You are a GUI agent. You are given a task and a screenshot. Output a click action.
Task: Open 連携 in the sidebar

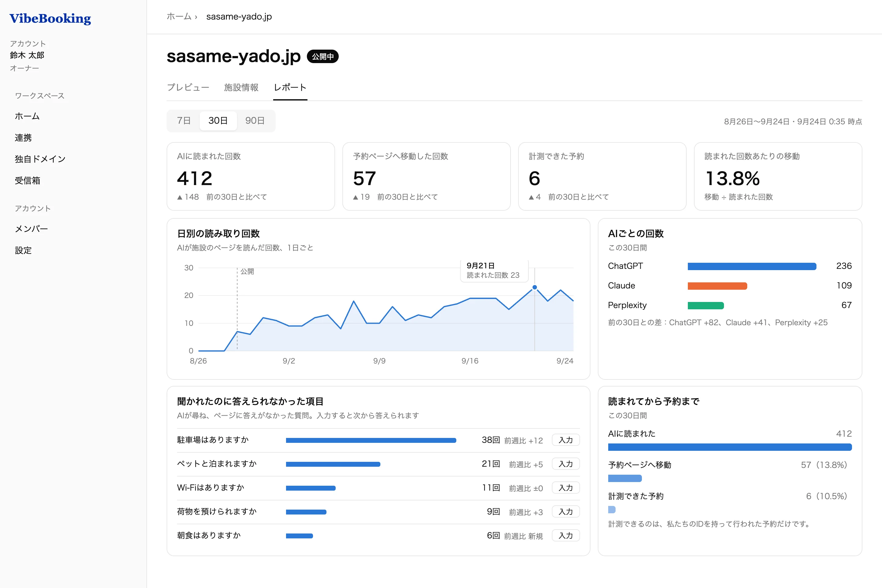tap(23, 138)
